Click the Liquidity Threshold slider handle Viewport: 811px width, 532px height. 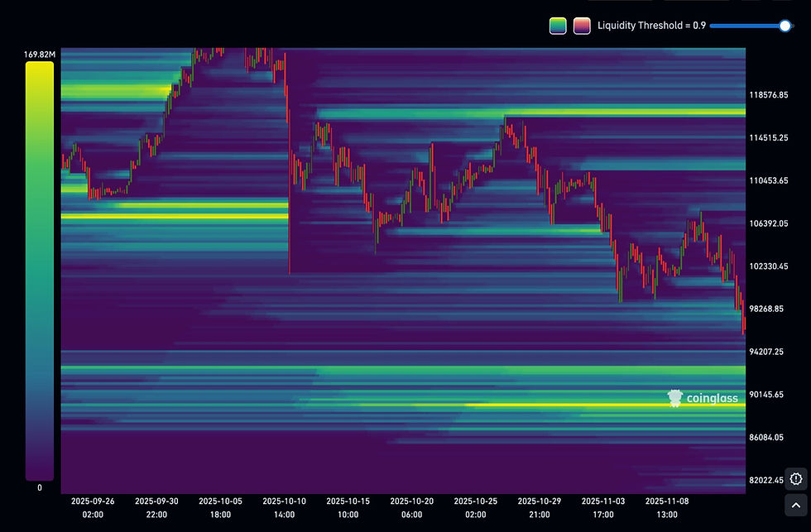click(785, 26)
